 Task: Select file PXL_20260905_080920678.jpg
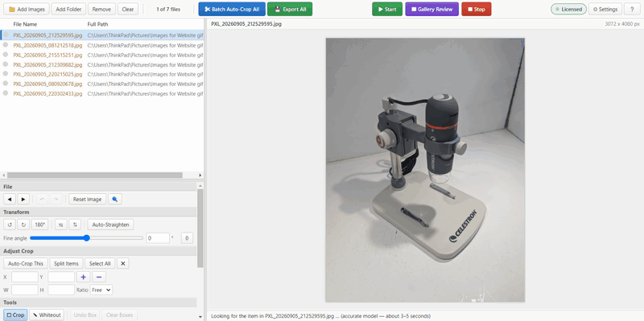tap(47, 84)
